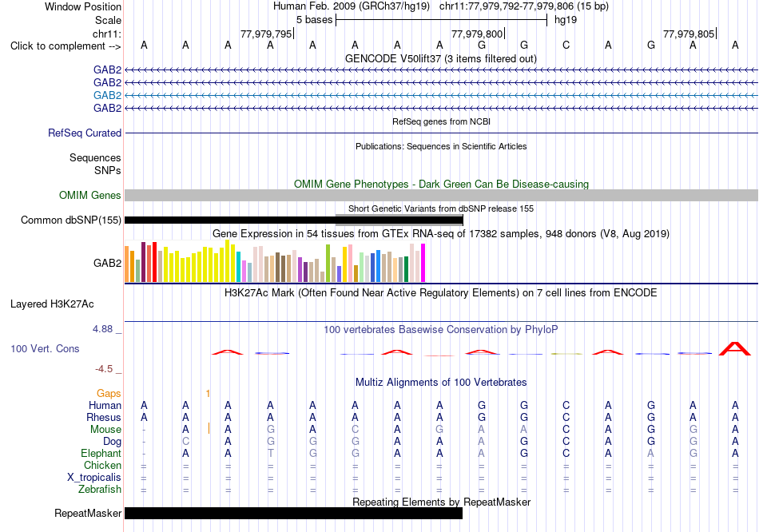The image size is (759, 532).
Task: Click the hg19 label beside scale bar
Action: [x=566, y=20]
